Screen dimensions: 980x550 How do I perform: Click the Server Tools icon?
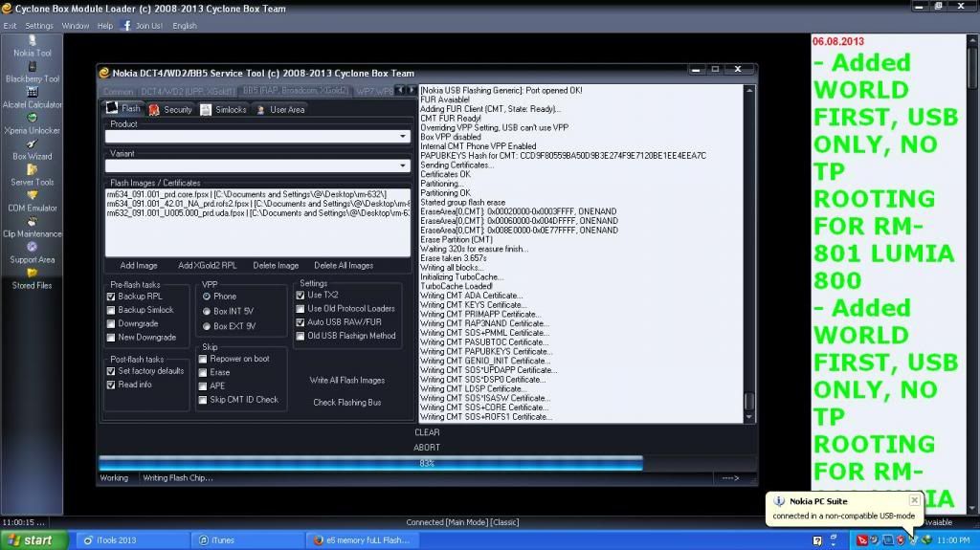coord(32,170)
